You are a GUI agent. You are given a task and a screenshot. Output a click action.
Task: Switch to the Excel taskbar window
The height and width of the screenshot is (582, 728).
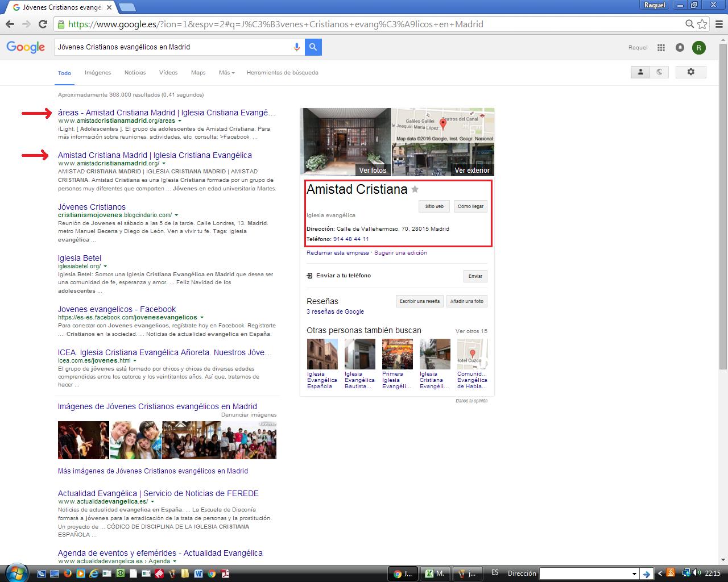(x=435, y=573)
